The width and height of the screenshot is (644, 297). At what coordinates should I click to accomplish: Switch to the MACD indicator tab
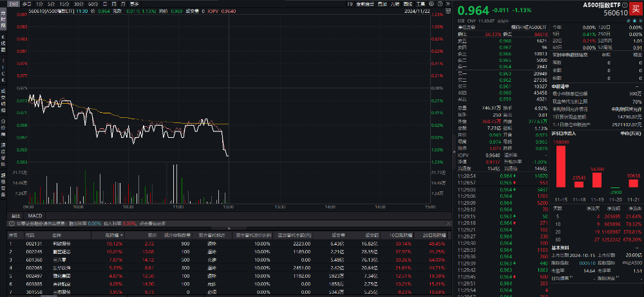(34, 215)
